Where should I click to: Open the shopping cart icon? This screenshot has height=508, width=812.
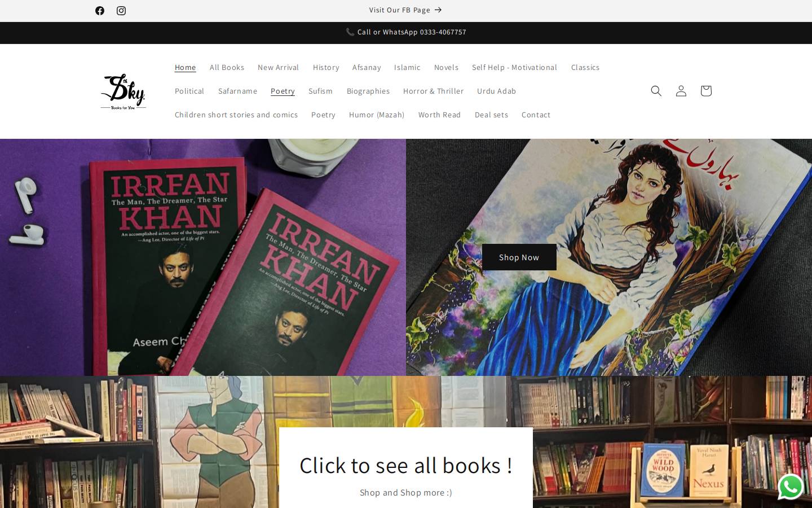coord(706,91)
